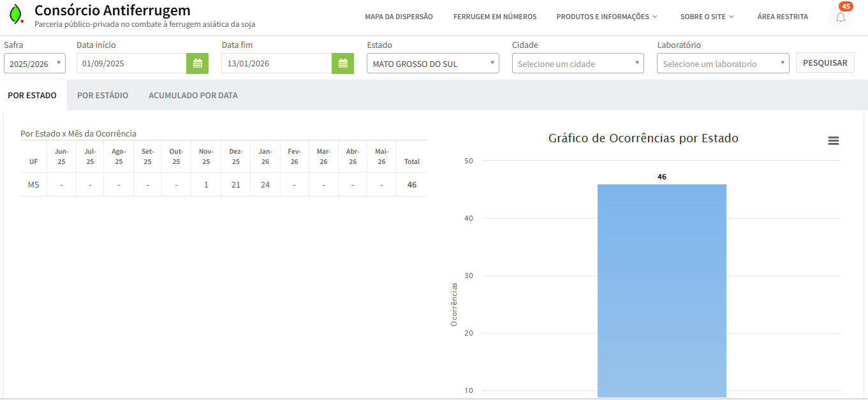The image size is (868, 400).
Task: Open the Laboratório selection dropdown
Action: click(723, 64)
